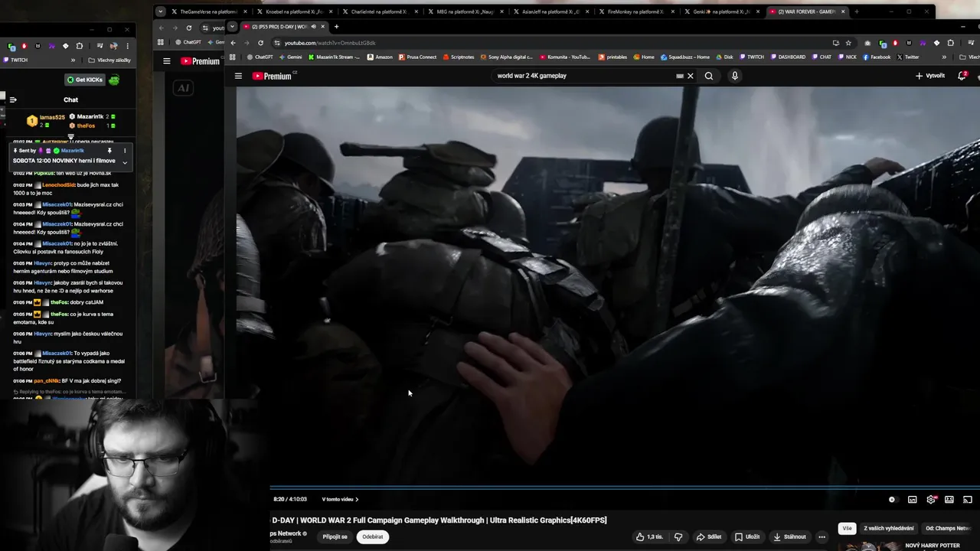Open a new tab with plus button

coord(336,27)
